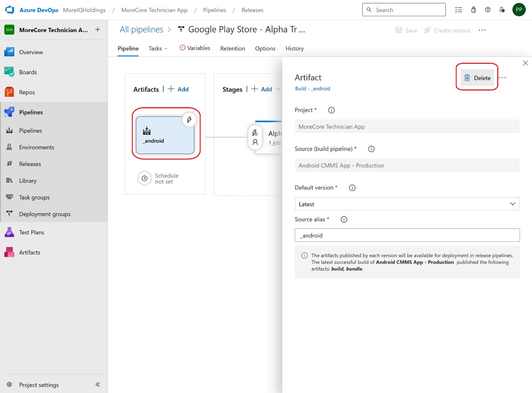Open Library in the Pipelines sidebar
532x393 pixels.
coord(28,180)
